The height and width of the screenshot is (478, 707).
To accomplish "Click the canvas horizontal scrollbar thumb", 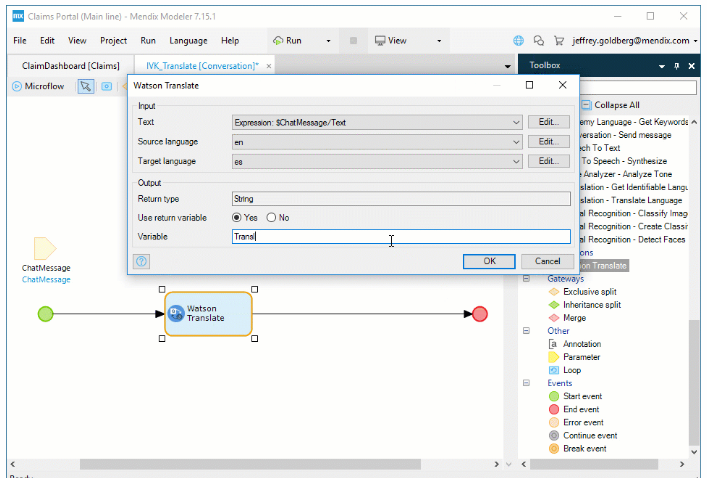I will pyautogui.click(x=250, y=464).
